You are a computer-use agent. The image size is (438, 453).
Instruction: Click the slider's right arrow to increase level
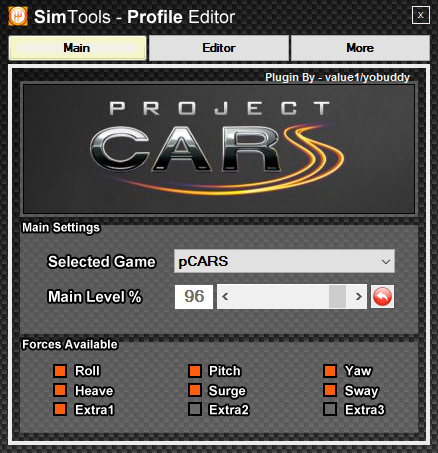click(x=358, y=296)
